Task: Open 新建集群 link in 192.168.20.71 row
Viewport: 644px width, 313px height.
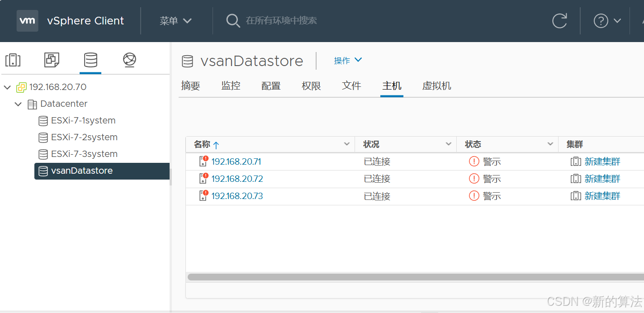Action: tap(602, 161)
